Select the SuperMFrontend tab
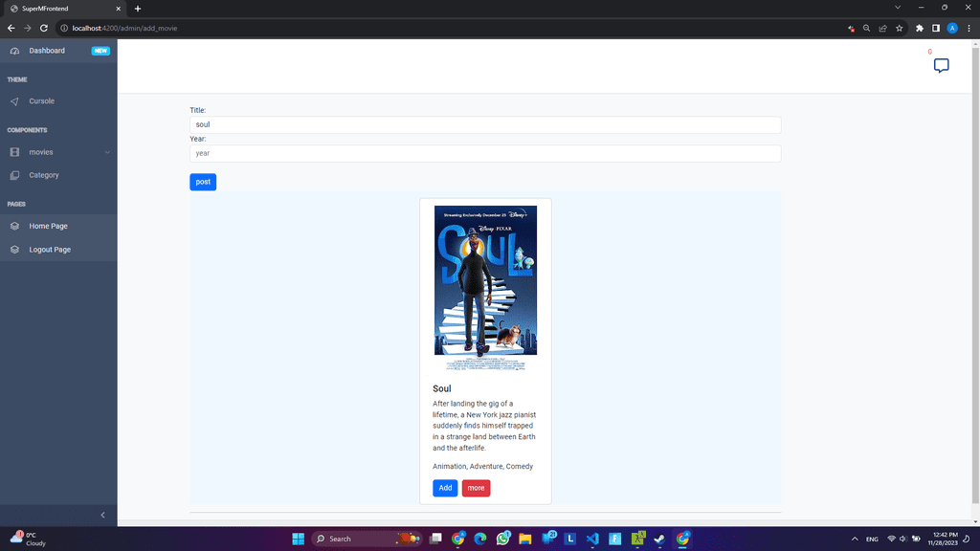 (x=62, y=9)
